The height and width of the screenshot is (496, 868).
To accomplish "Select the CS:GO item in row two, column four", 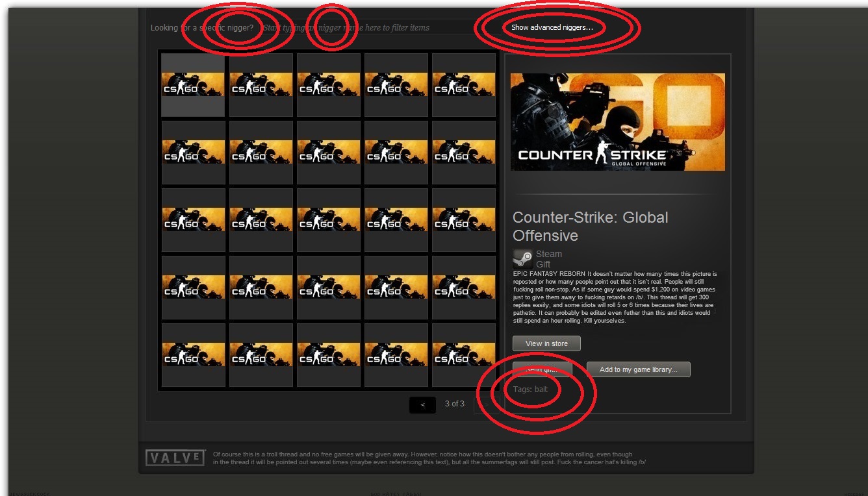I will click(396, 153).
